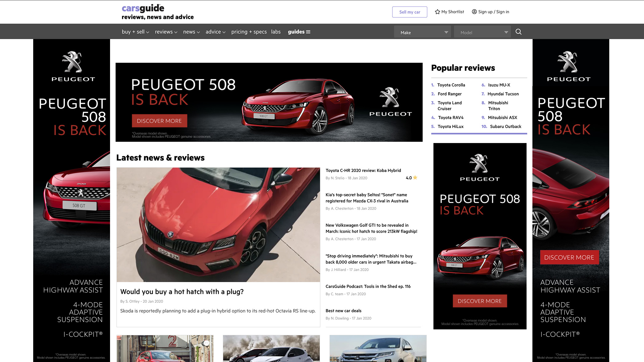Open the red Skoda hot hatch photo
The image size is (644, 362).
[218, 225]
